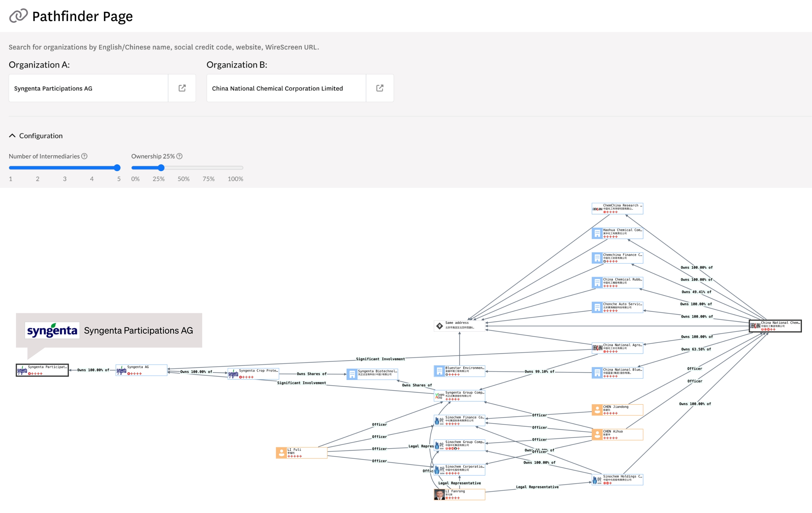Click the help icon beside Ownership 25%

coord(180,156)
